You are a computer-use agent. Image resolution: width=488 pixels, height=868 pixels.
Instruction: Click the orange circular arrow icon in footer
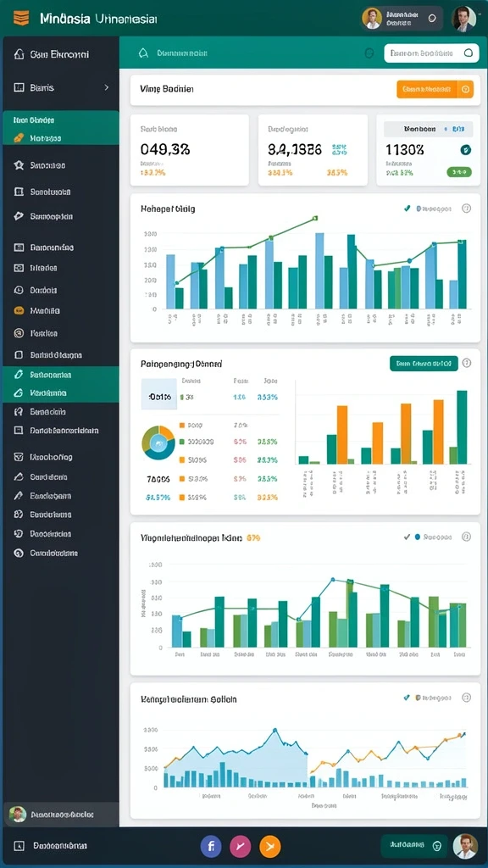[x=270, y=846]
